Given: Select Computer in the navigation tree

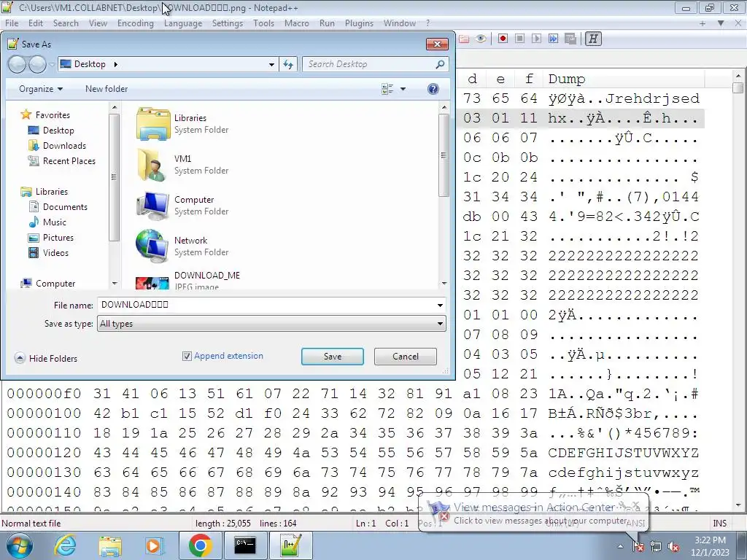Looking at the screenshot, I should (x=48, y=284).
